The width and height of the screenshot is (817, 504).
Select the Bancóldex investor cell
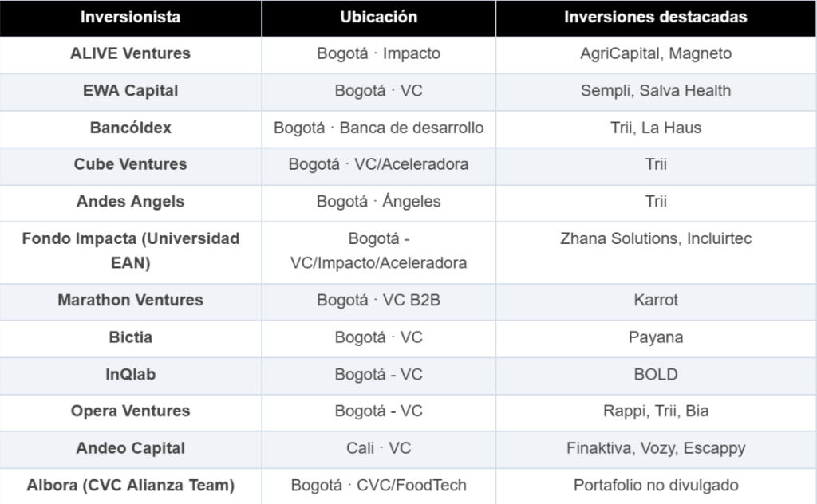click(130, 128)
